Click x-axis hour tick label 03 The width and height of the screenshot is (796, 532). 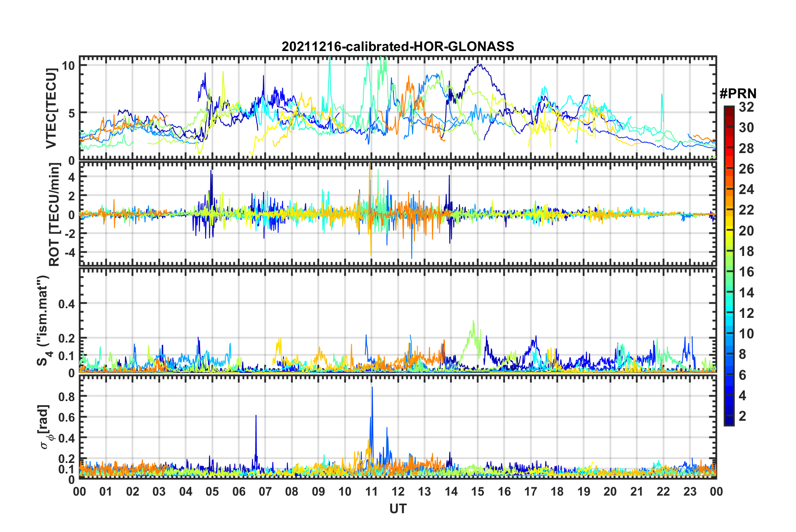click(159, 491)
